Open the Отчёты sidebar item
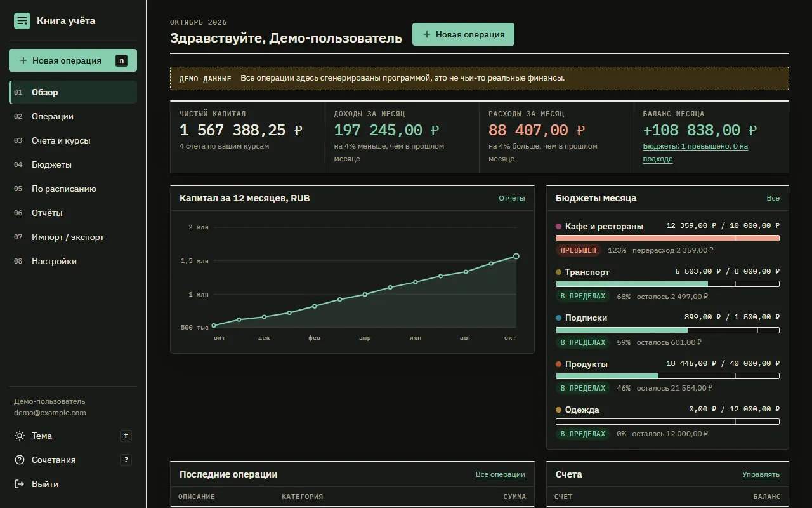Screen dimensions: 812x508 [73, 213]
